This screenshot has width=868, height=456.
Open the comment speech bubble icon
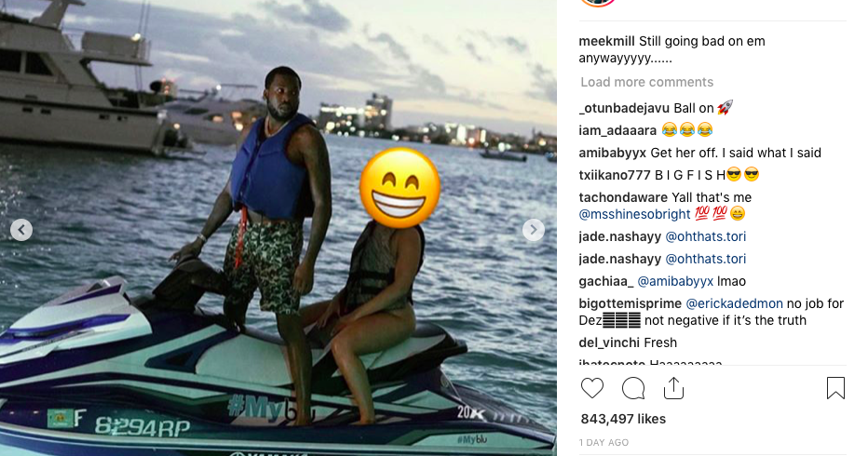click(x=632, y=388)
